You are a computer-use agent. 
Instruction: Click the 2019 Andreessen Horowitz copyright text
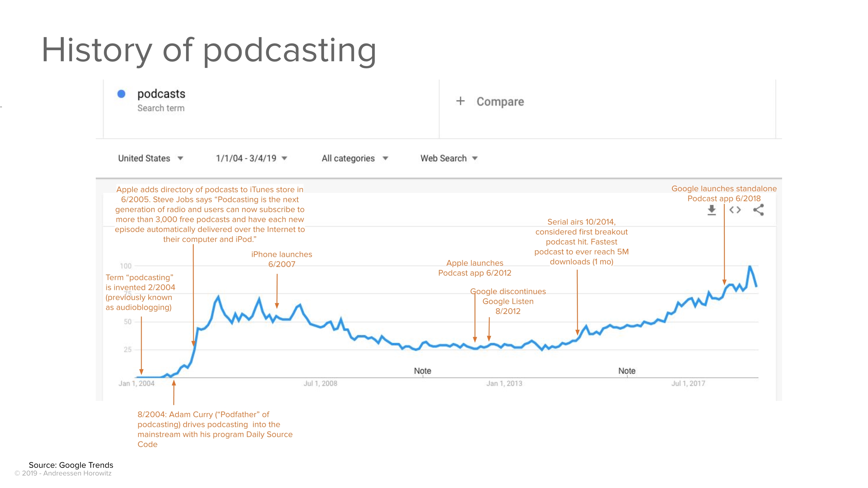pyautogui.click(x=63, y=473)
